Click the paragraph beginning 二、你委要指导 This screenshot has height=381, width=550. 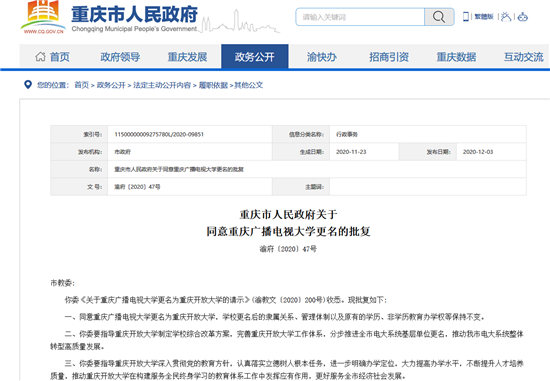pos(287,340)
